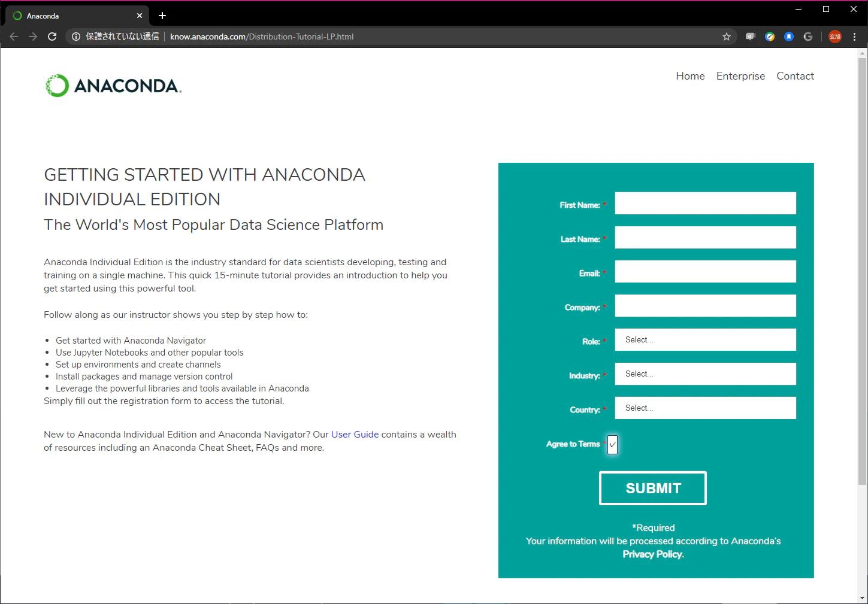
Task: Click the SUBMIT button
Action: point(653,488)
